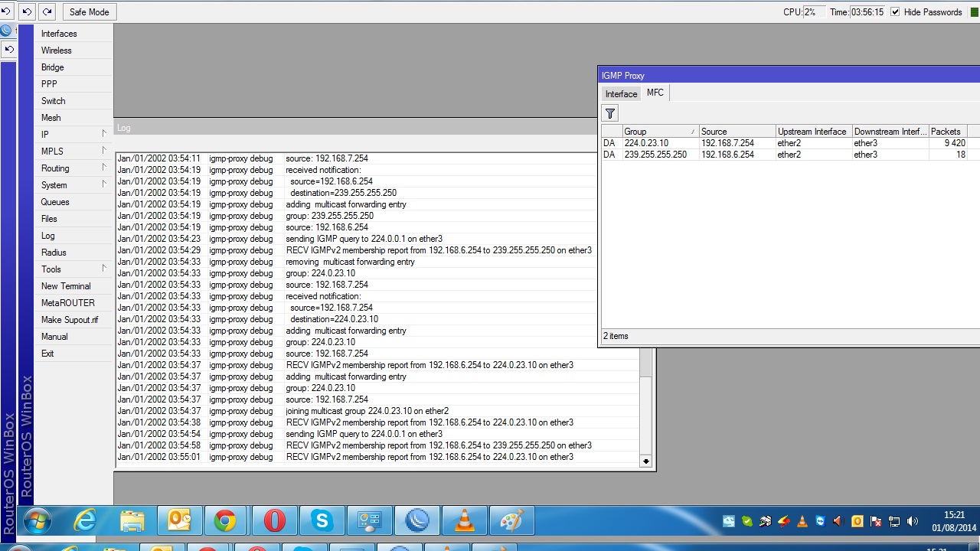The image size is (980, 551).
Task: Sort by the Group column header
Action: [660, 132]
